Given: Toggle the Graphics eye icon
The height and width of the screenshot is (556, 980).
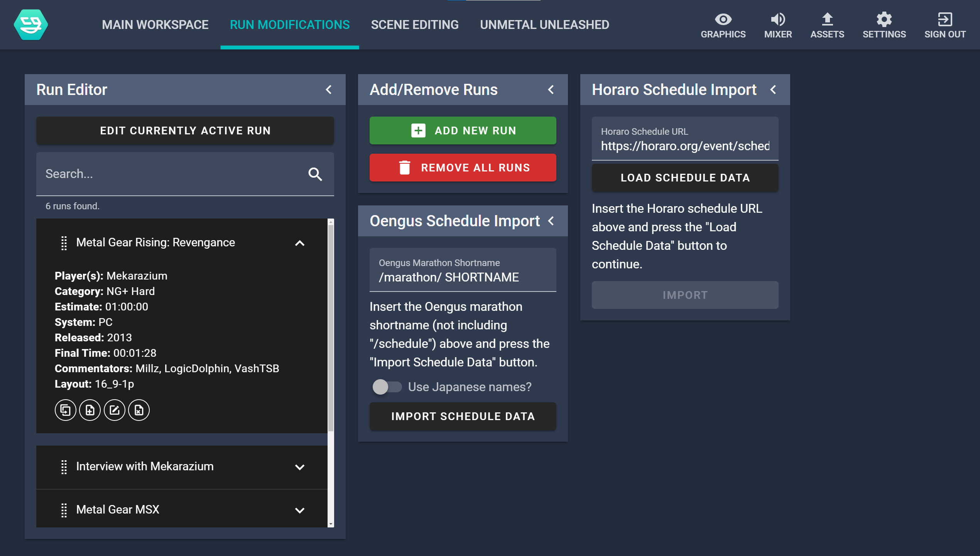Looking at the screenshot, I should (723, 25).
